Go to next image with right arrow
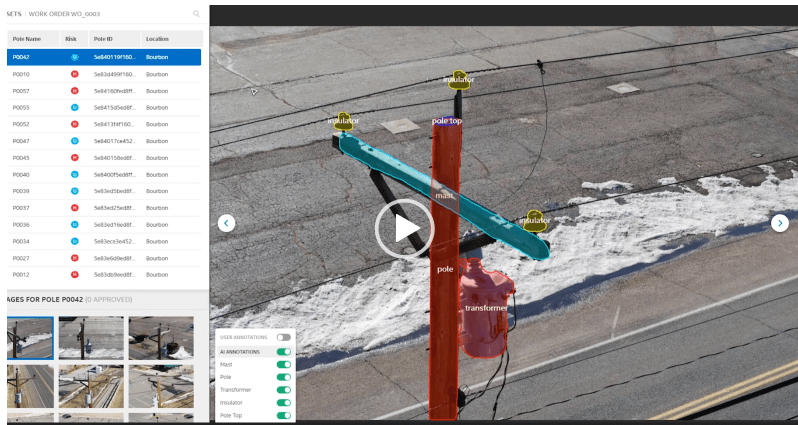The height and width of the screenshot is (425, 798). coord(780,223)
